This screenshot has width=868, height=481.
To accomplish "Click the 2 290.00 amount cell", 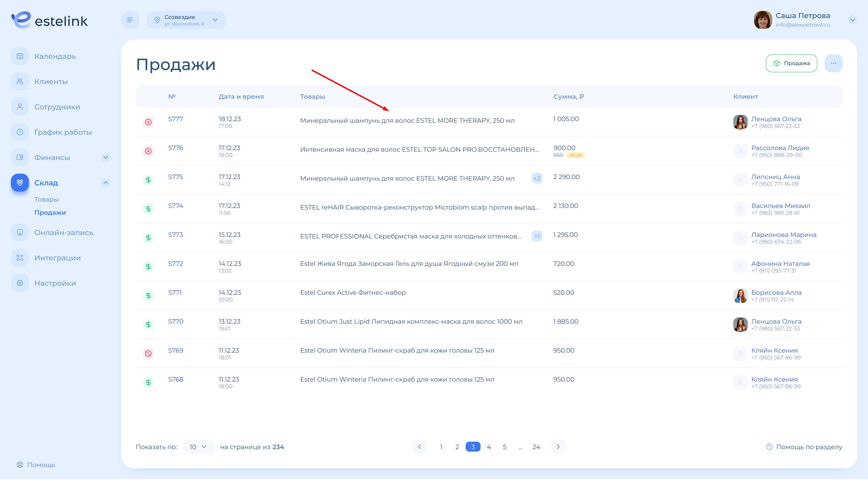I will pos(566,177).
